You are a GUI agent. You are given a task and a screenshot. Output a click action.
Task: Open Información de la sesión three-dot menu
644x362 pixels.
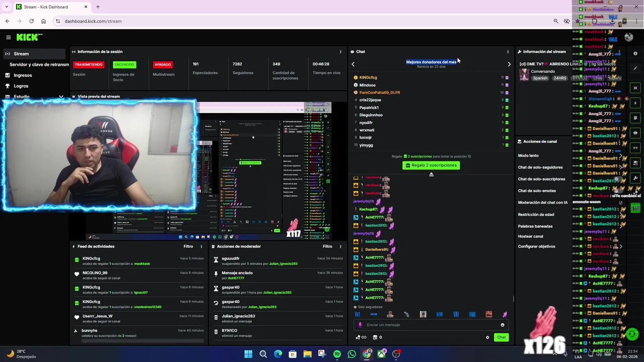click(x=340, y=52)
